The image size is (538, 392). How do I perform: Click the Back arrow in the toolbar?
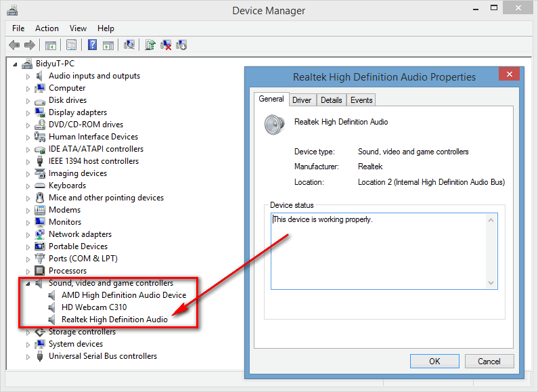coord(14,45)
